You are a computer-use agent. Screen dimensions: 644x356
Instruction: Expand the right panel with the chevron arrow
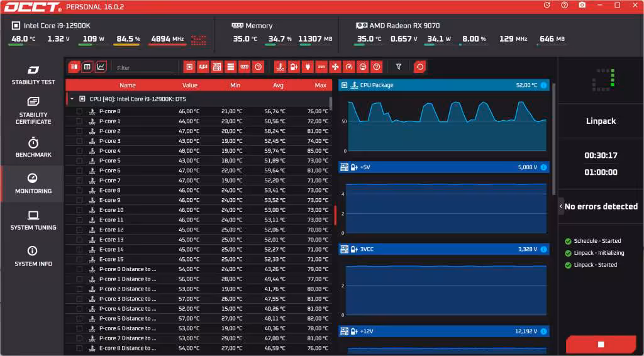[x=560, y=206]
